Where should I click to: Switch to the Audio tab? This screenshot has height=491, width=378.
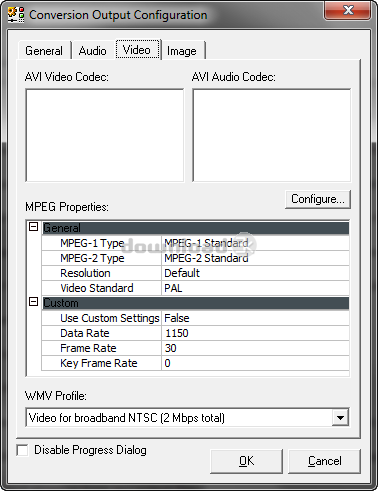(92, 51)
